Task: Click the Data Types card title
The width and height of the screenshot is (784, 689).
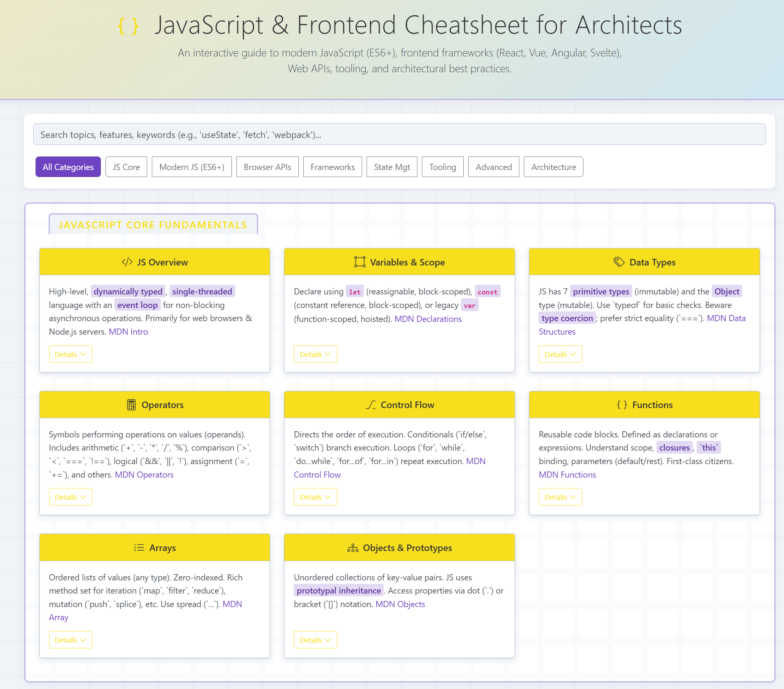Action: [x=653, y=262]
